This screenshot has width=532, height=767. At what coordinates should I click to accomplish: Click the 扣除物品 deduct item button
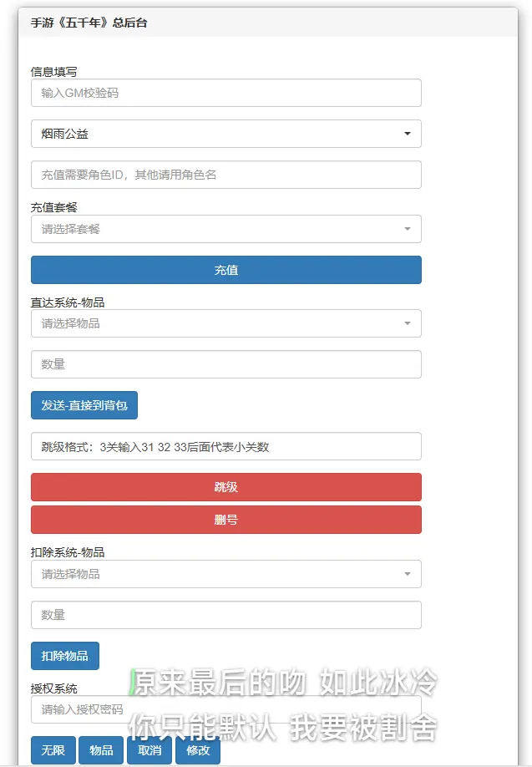point(64,656)
